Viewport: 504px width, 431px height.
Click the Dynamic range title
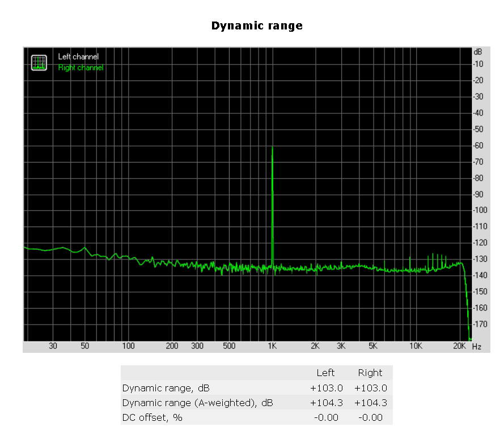point(257,25)
